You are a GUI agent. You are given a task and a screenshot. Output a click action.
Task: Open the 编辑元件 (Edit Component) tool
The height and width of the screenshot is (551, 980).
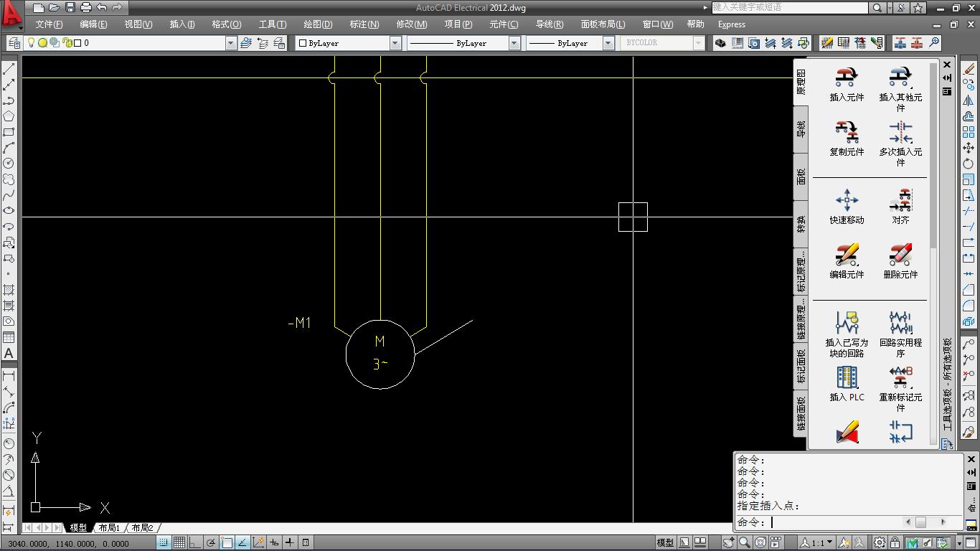(x=847, y=255)
